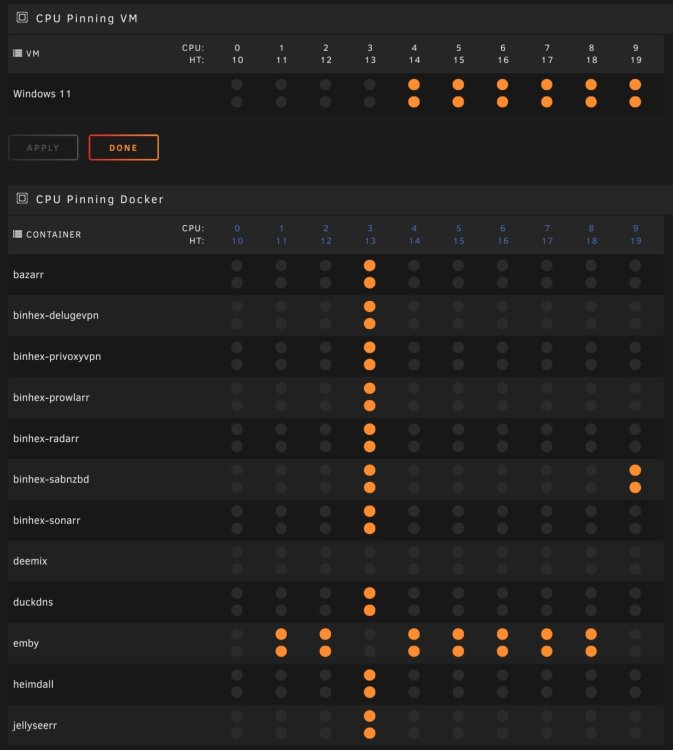Unpin CPU 9 from binhex-sabnzbd
Image resolution: width=673 pixels, height=750 pixels.
click(635, 470)
